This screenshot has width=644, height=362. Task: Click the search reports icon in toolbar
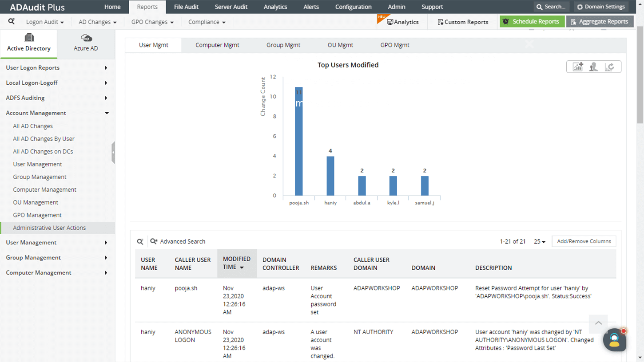(x=12, y=21)
